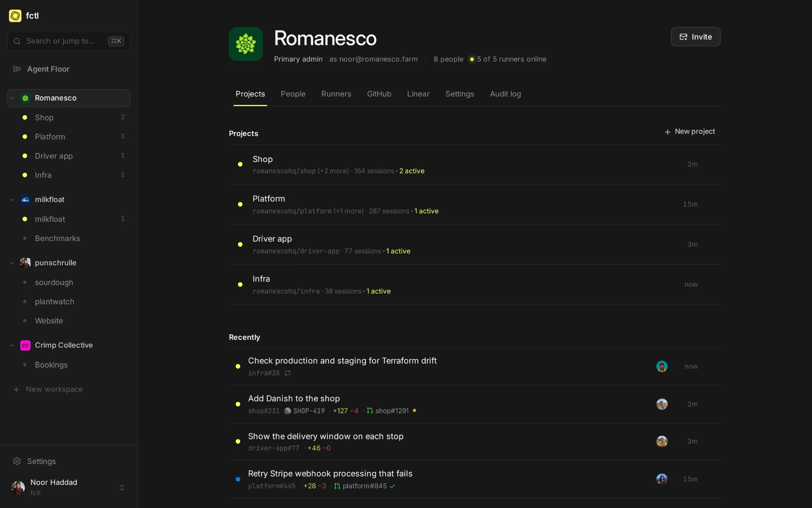Select the milkfloat project under milkfloat
812x508 pixels.
pos(68,219)
